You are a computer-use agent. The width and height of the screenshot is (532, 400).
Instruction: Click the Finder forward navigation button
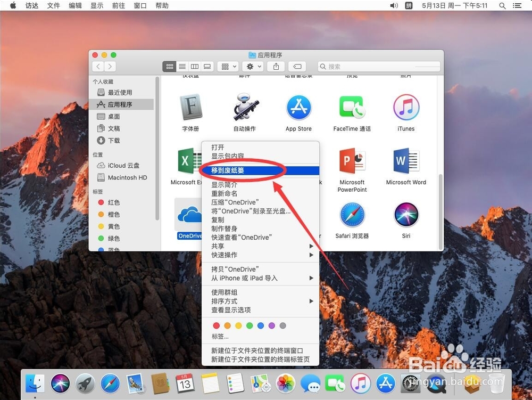click(x=110, y=67)
